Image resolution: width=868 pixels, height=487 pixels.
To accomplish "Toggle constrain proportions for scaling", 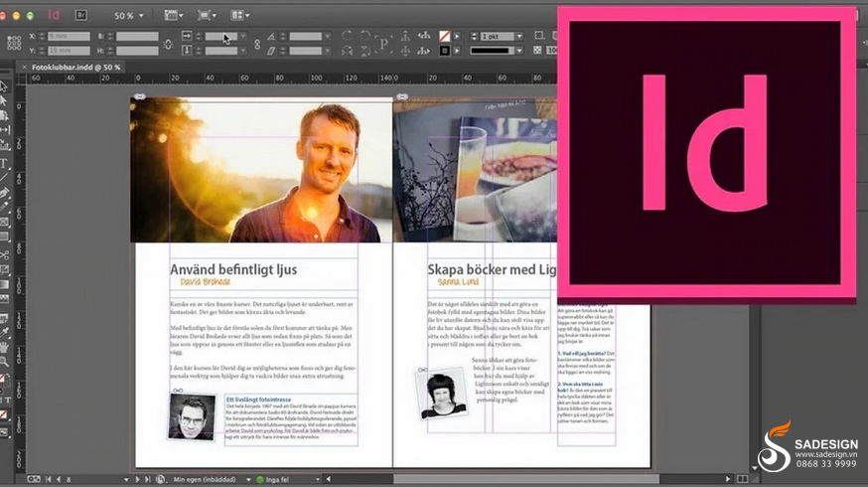I will (257, 43).
